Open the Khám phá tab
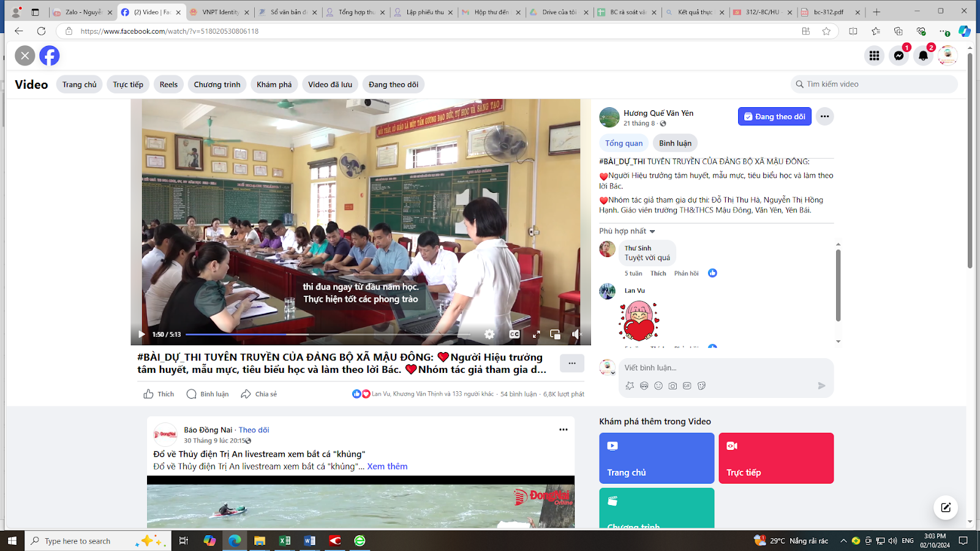The image size is (980, 551). (274, 84)
